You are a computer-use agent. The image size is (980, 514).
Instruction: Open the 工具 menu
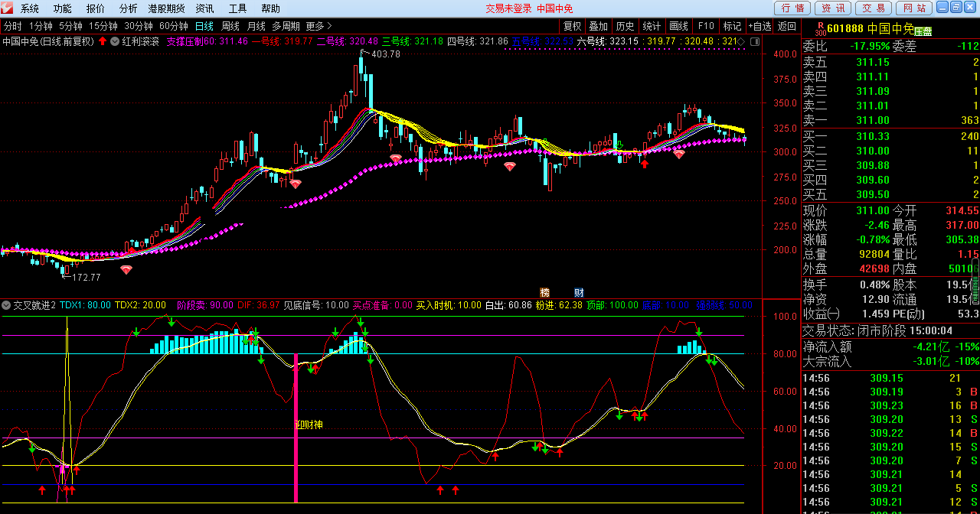[x=237, y=8]
